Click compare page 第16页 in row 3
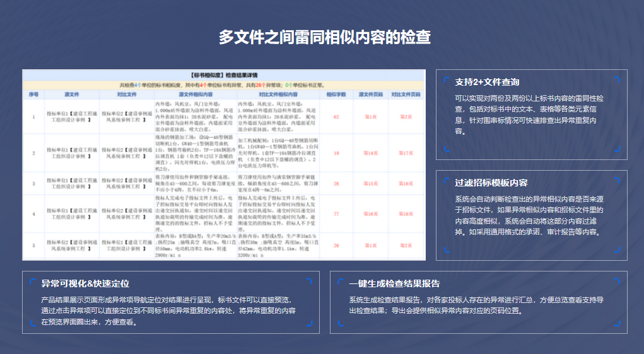This screenshot has width=644, height=354. (x=406, y=184)
